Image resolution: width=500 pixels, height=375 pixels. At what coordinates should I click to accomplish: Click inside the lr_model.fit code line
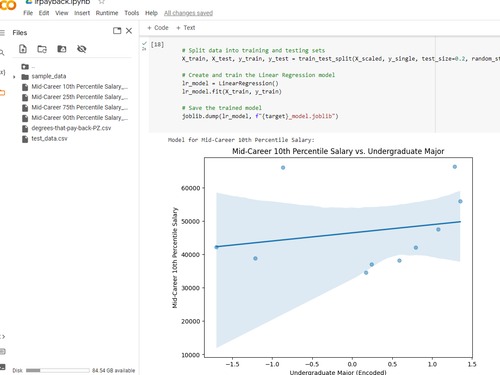[232, 92]
